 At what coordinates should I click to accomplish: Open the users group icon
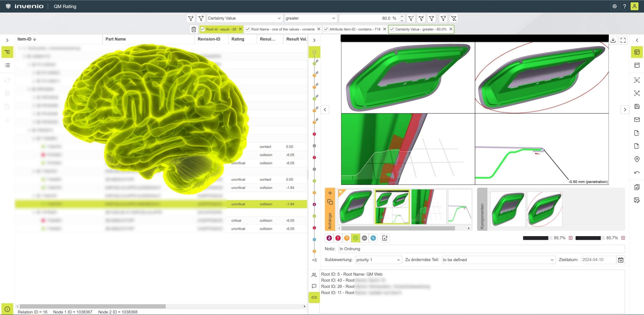pyautogui.click(x=314, y=275)
